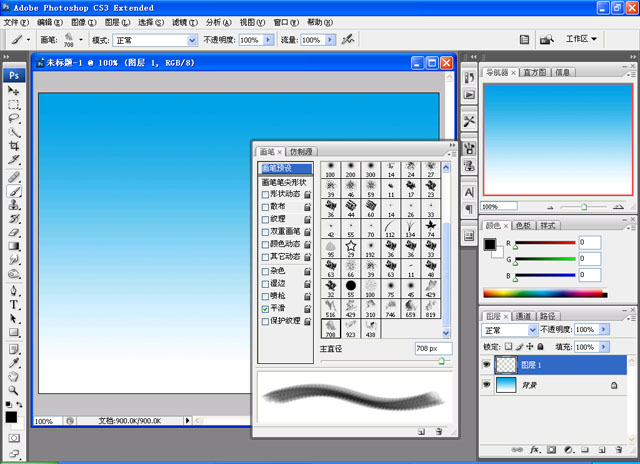The image size is (640, 464).
Task: Hide 背景 layer with eye icon
Action: pyautogui.click(x=486, y=384)
